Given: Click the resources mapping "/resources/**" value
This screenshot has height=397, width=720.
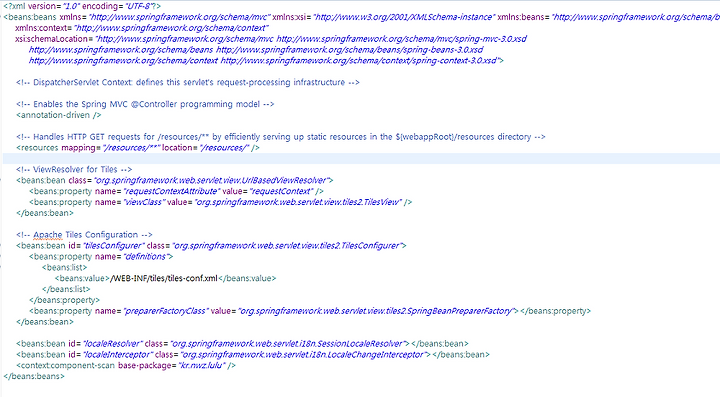Looking at the screenshot, I should tap(131, 148).
